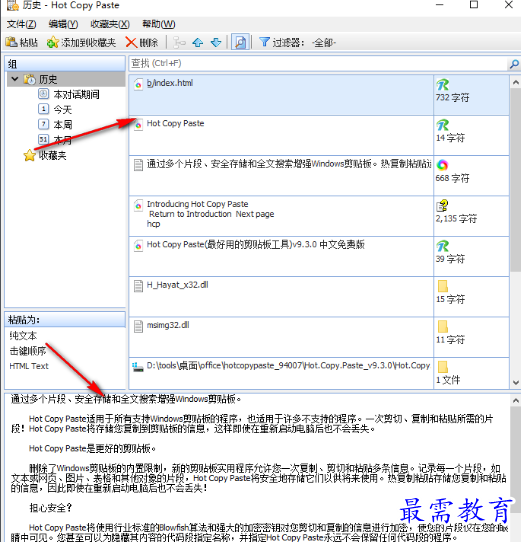Select the This Week (本周) history group
Image resolution: width=521 pixels, height=542 pixels.
point(63,124)
